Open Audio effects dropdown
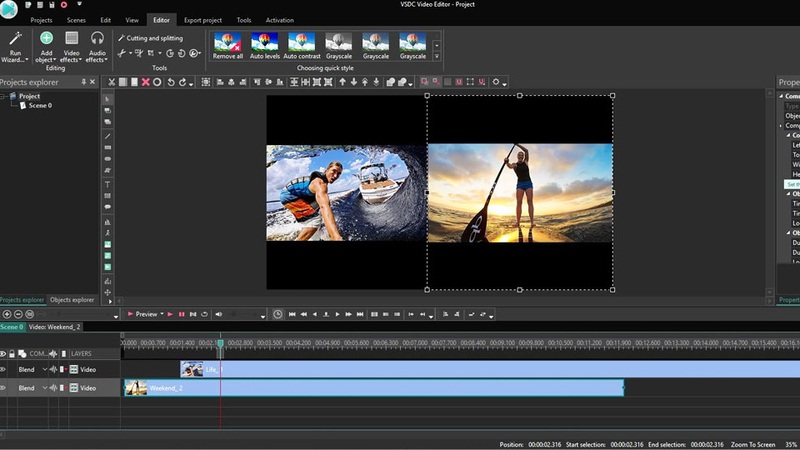The width and height of the screenshot is (800, 450). point(98,46)
